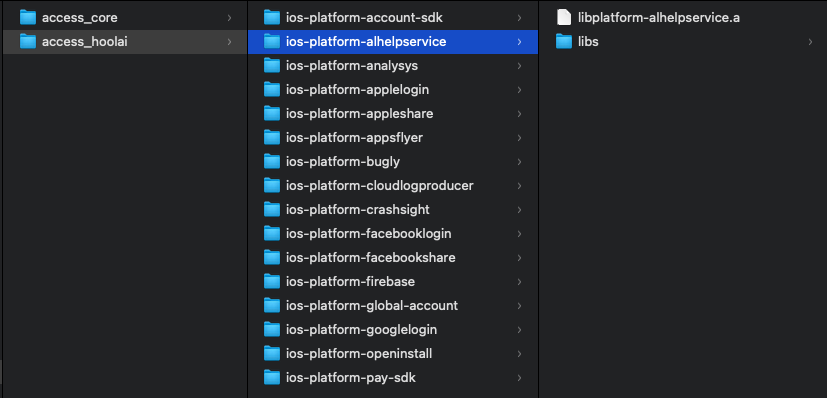Select the libs folder name
This screenshot has height=398, width=827.
click(x=588, y=42)
